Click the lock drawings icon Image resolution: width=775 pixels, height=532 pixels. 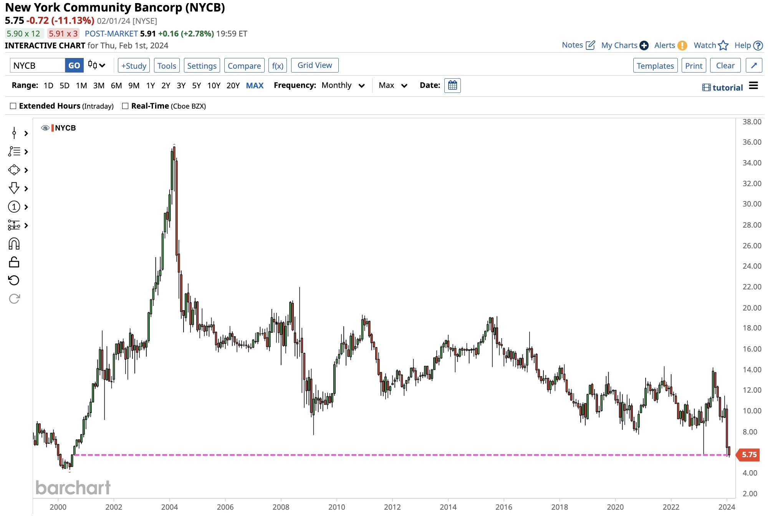14,262
